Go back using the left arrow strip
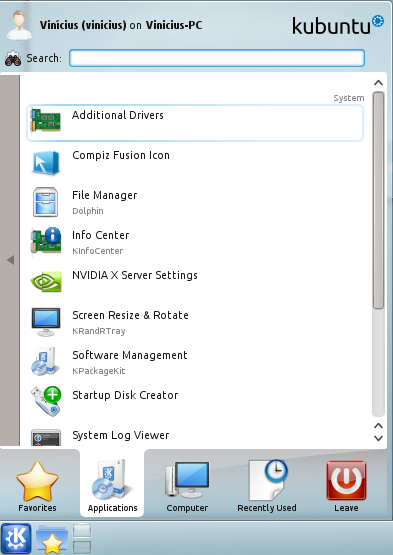Screen dimensions: 393x555 pyautogui.click(x=10, y=260)
